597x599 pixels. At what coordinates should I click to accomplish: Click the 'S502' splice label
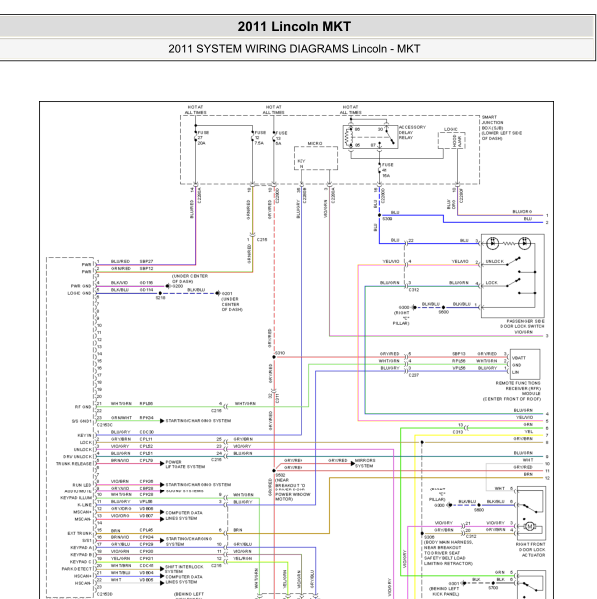pyautogui.click(x=280, y=475)
